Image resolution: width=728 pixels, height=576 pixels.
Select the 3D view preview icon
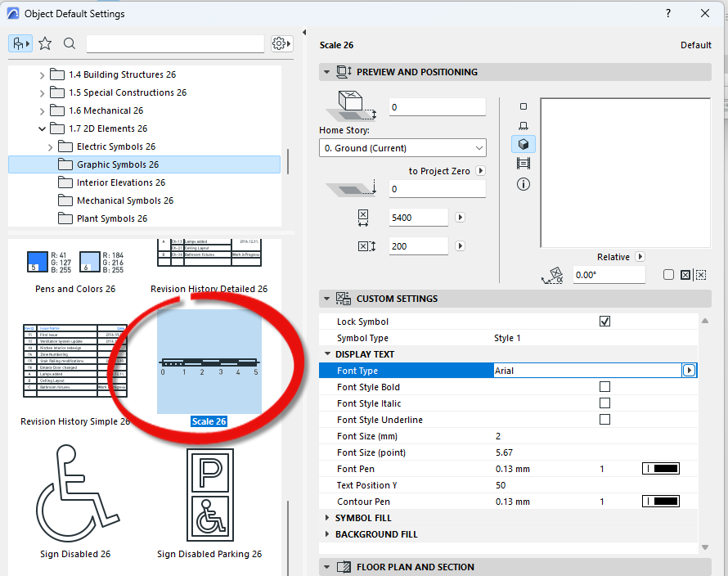coord(524,145)
